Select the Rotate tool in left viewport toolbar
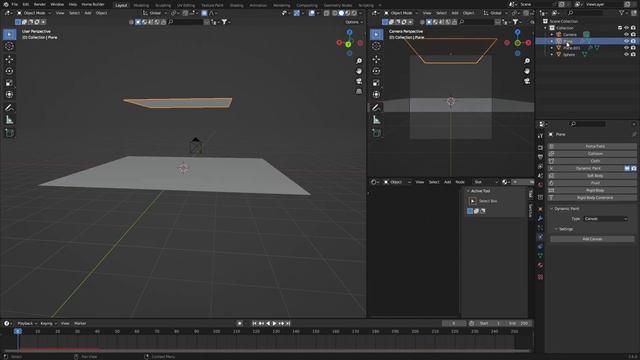 coord(9,71)
